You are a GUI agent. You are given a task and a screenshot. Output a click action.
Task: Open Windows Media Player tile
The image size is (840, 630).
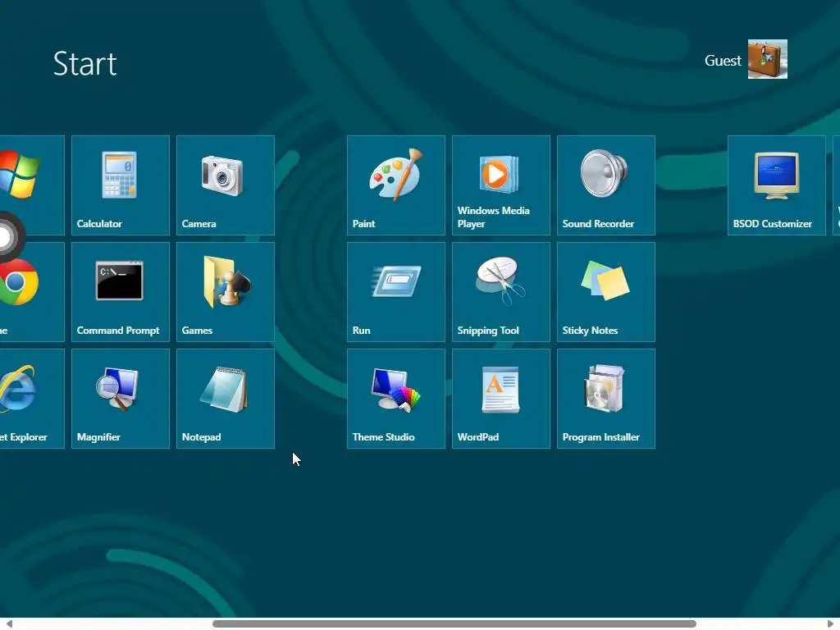pyautogui.click(x=501, y=185)
